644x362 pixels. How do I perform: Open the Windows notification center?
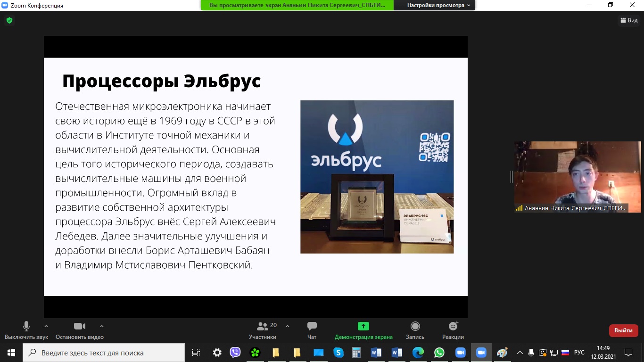pyautogui.click(x=628, y=353)
